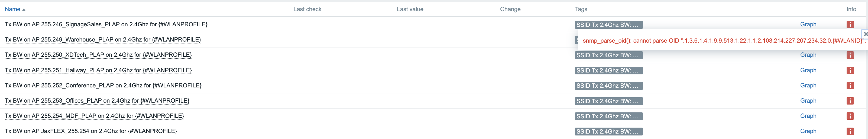This screenshot has width=868, height=139.
Task: Show error info for JaxFLEX_255.254 row
Action: (x=850, y=131)
